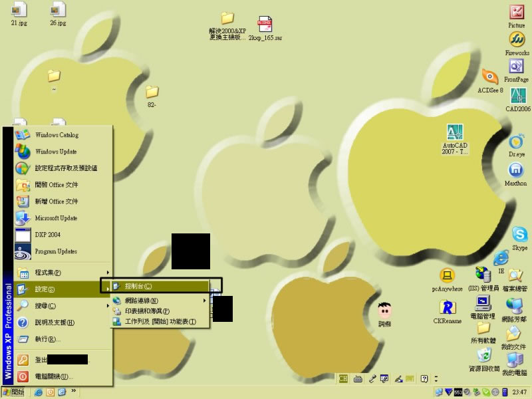Open the 21.jpg desktop file
532x399 pixels.
[x=19, y=13]
